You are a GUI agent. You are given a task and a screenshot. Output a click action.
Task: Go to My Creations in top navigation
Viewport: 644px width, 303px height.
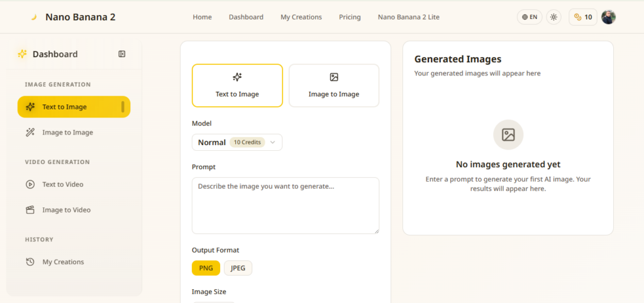click(x=301, y=17)
